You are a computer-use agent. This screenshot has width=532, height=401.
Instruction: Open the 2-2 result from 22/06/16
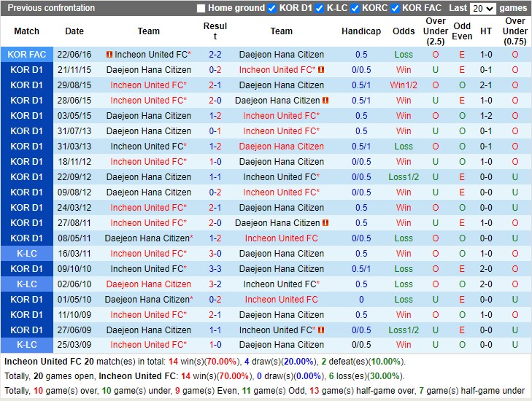pyautogui.click(x=215, y=55)
